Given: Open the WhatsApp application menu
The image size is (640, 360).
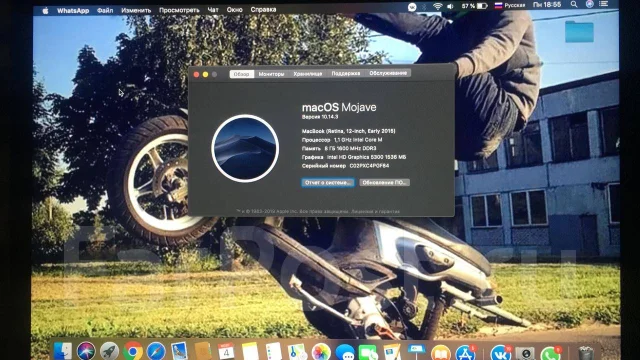Looking at the screenshot, I should tap(73, 11).
